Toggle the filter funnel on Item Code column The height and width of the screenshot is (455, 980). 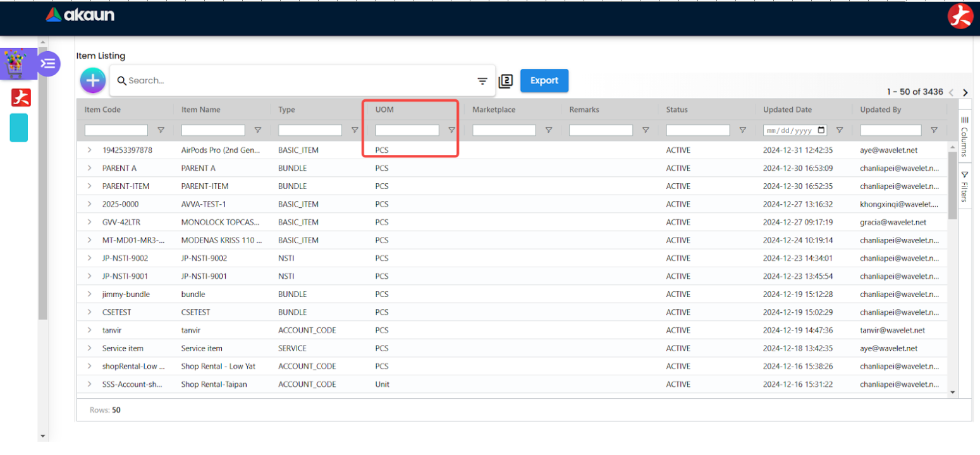[161, 130]
